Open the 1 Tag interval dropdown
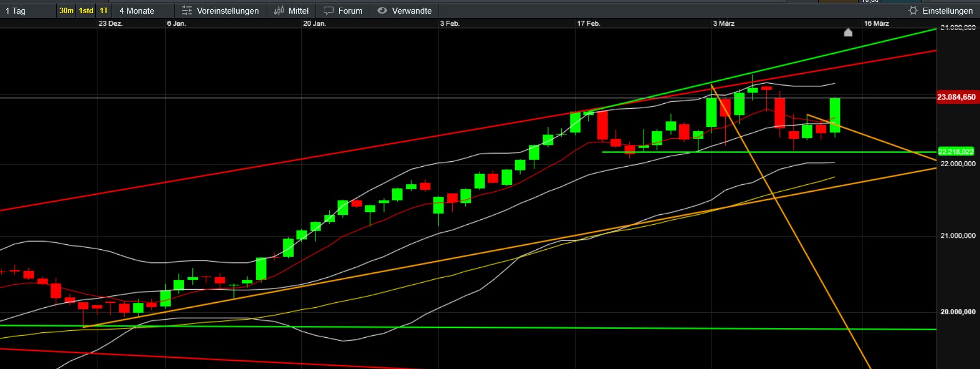 tap(28, 10)
